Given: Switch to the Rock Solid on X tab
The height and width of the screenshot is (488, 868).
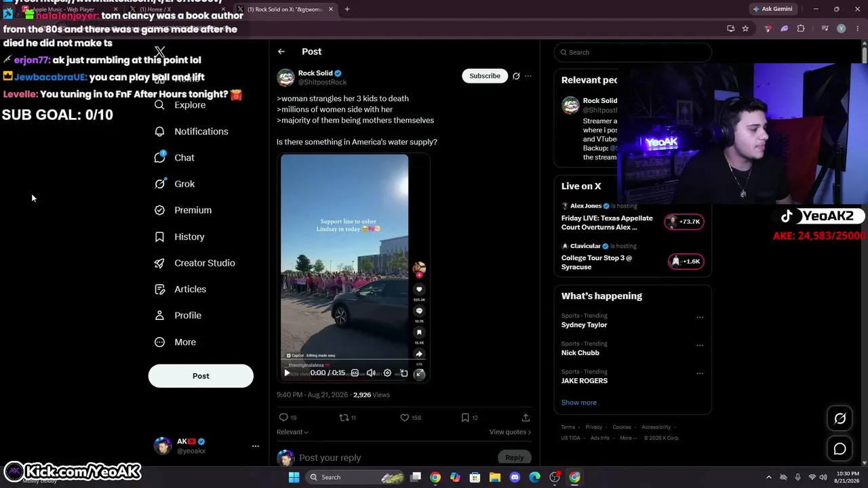Looking at the screenshot, I should click(285, 9).
